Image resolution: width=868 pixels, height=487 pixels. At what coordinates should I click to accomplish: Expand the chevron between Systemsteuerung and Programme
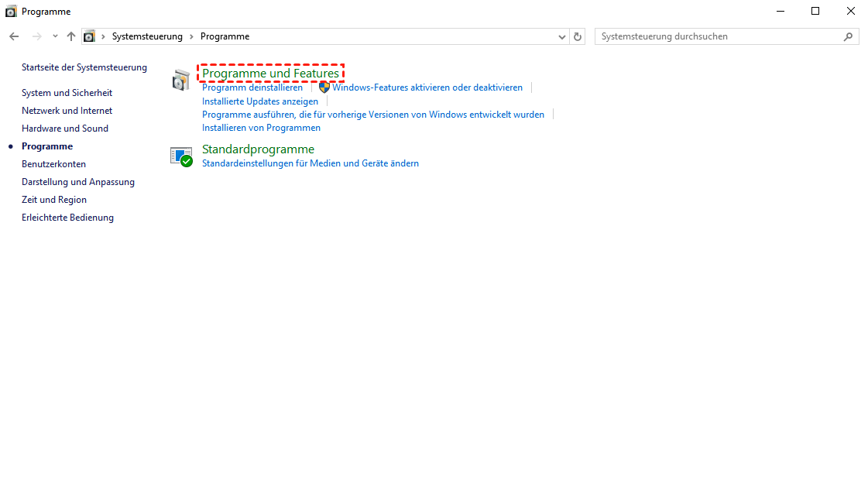tap(191, 36)
